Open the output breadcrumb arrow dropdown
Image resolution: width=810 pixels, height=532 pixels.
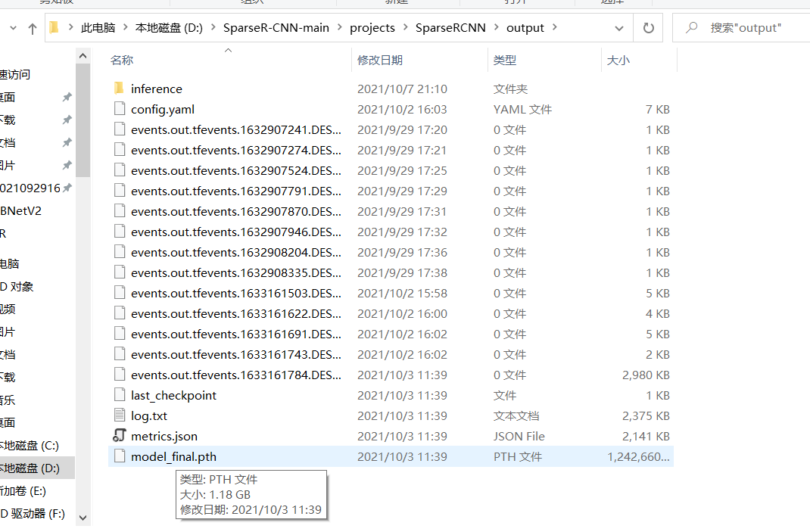pos(554,27)
